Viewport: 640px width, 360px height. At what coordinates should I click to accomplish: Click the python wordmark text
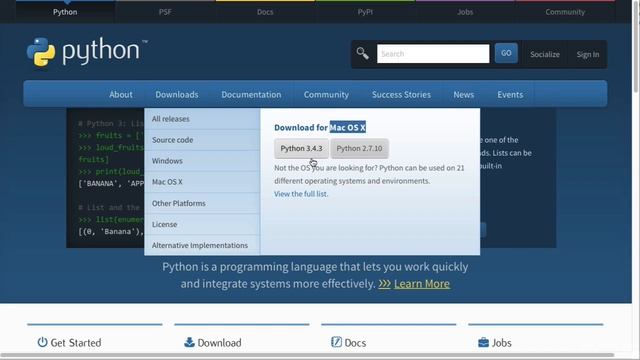point(101,52)
